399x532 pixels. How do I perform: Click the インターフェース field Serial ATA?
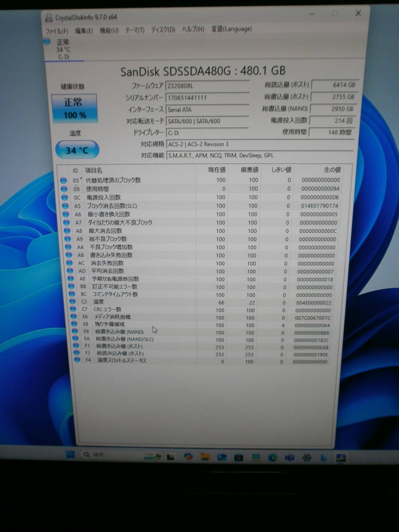click(207, 109)
